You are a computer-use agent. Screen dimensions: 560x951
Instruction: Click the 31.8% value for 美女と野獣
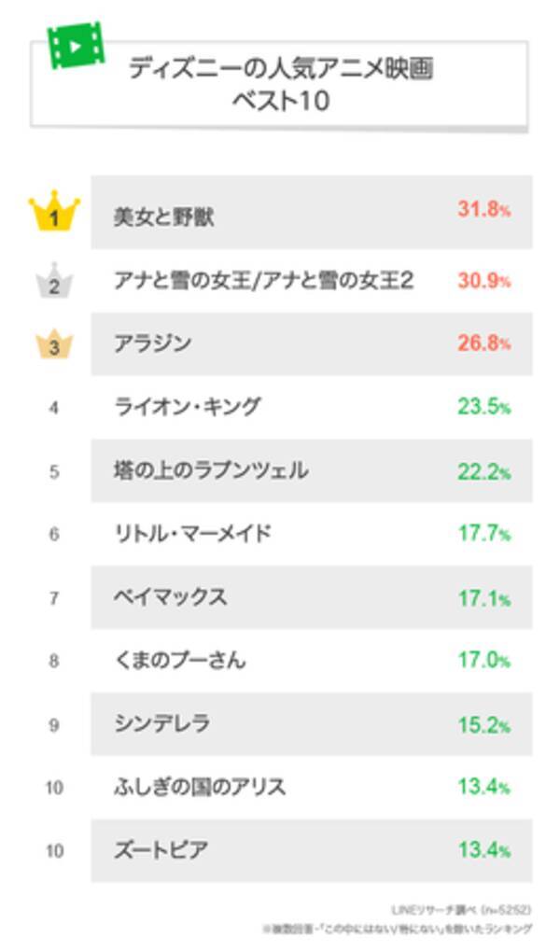pos(483,210)
